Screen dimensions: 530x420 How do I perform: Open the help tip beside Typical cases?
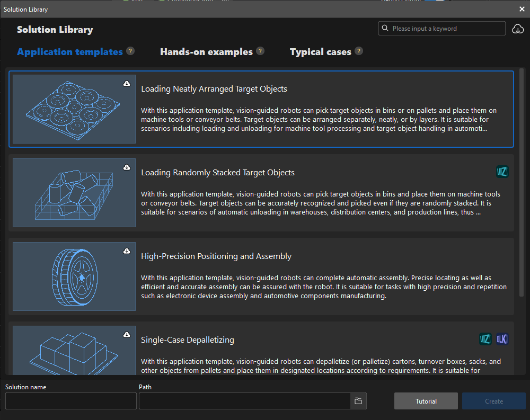(359, 51)
